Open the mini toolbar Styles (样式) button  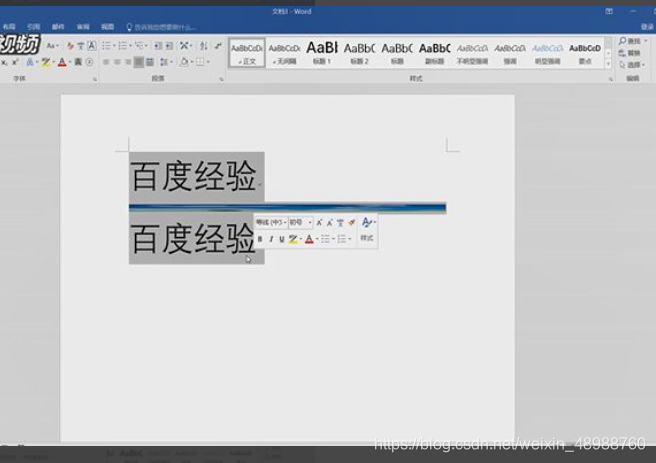[x=367, y=229]
